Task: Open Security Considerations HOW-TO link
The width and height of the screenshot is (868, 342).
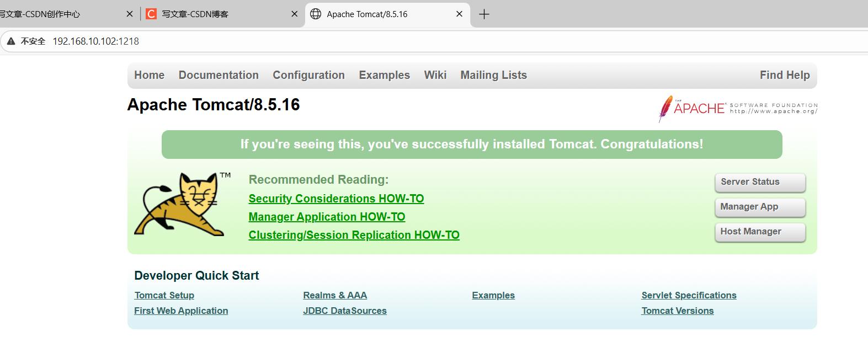Action: tap(336, 199)
